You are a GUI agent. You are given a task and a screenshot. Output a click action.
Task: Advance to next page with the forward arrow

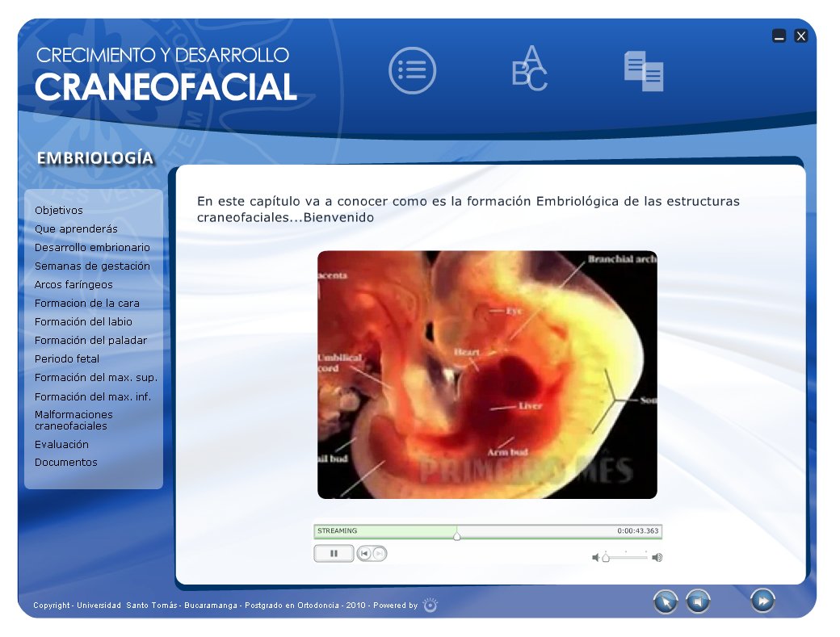point(762,601)
